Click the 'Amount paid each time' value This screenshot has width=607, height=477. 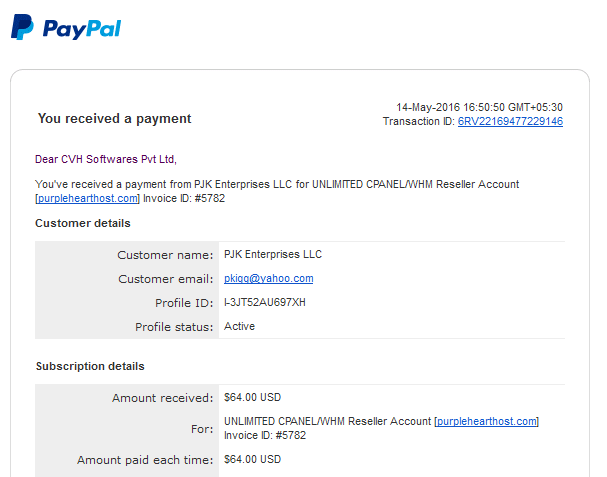pyautogui.click(x=252, y=460)
